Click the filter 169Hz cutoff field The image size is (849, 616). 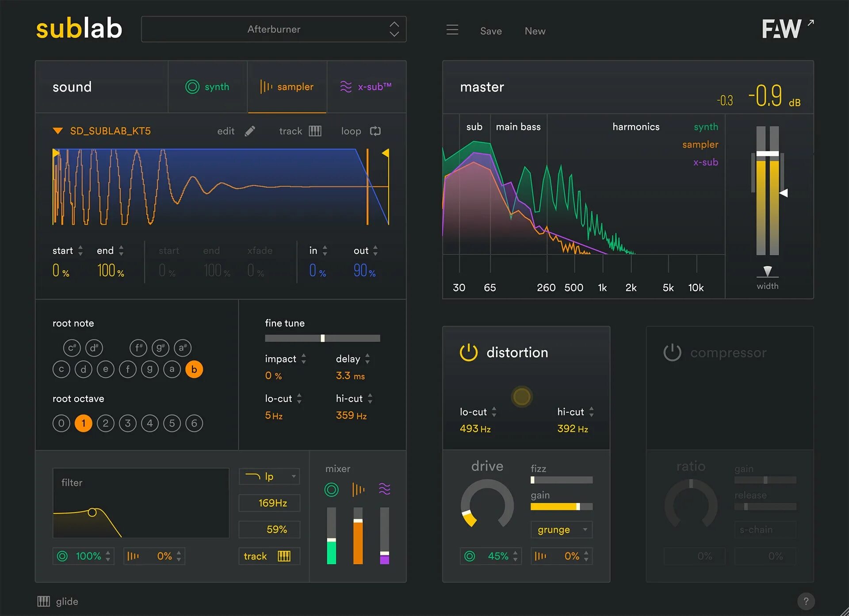(x=269, y=503)
